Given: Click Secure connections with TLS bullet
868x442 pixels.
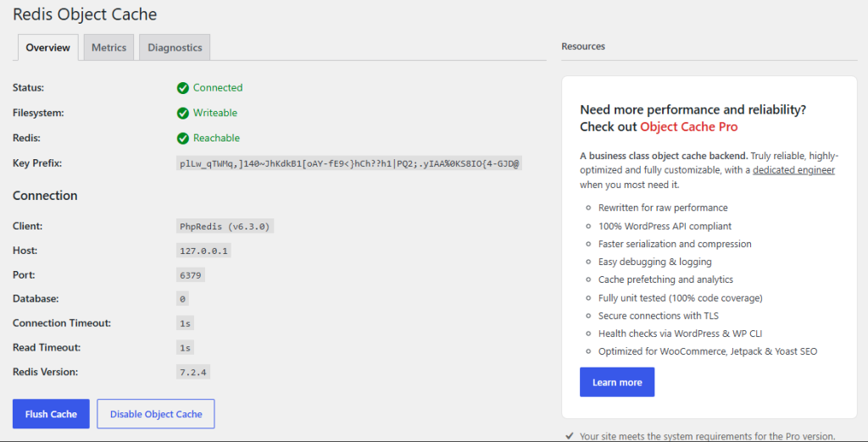Looking at the screenshot, I should pyautogui.click(x=659, y=315).
